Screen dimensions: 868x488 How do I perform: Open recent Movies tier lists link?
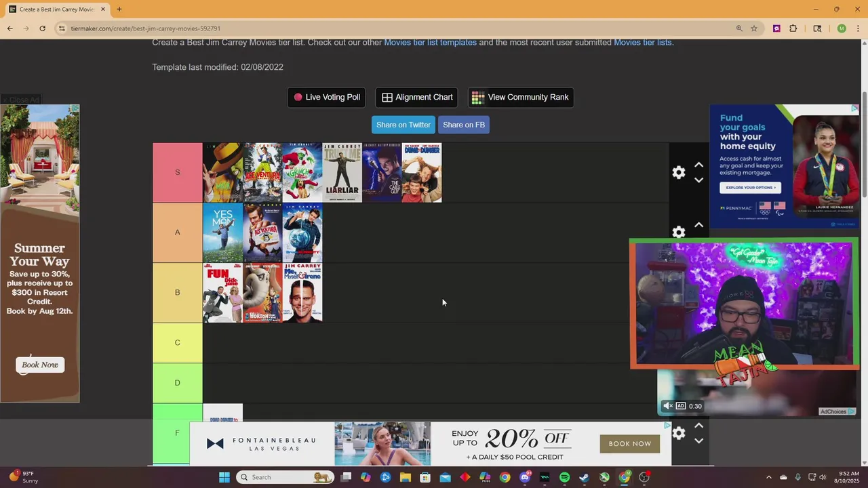point(643,42)
